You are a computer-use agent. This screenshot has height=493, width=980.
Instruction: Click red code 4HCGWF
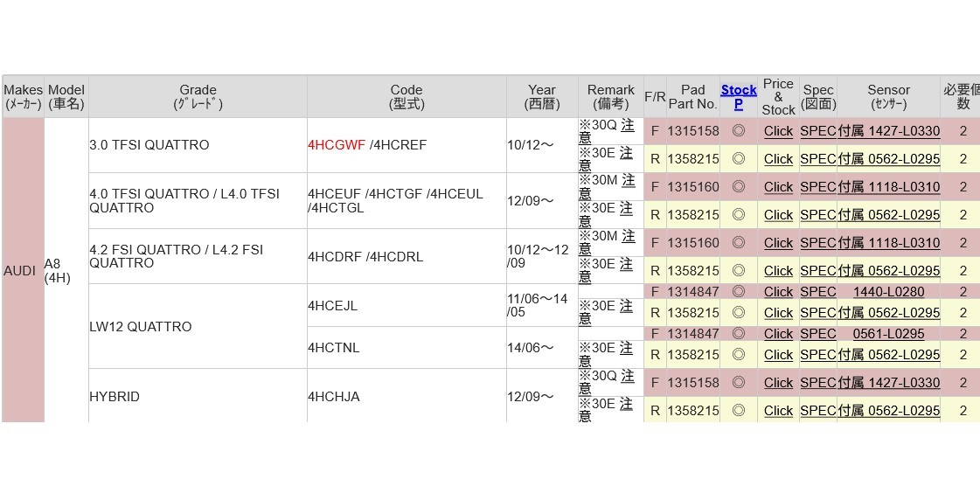pyautogui.click(x=337, y=145)
